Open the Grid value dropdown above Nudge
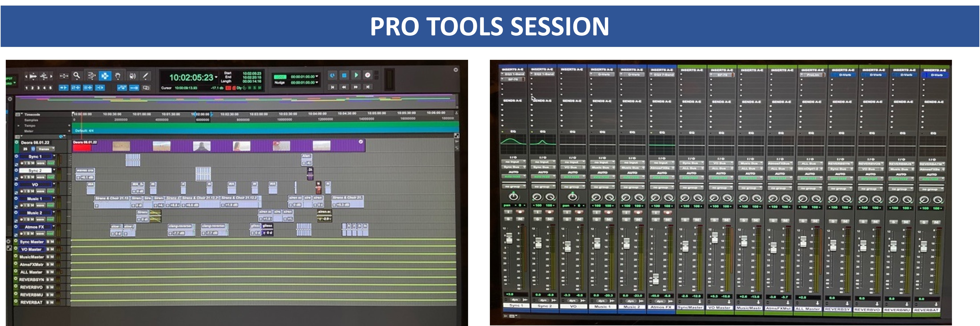Viewport: 980px width, 326px height. pos(317,76)
